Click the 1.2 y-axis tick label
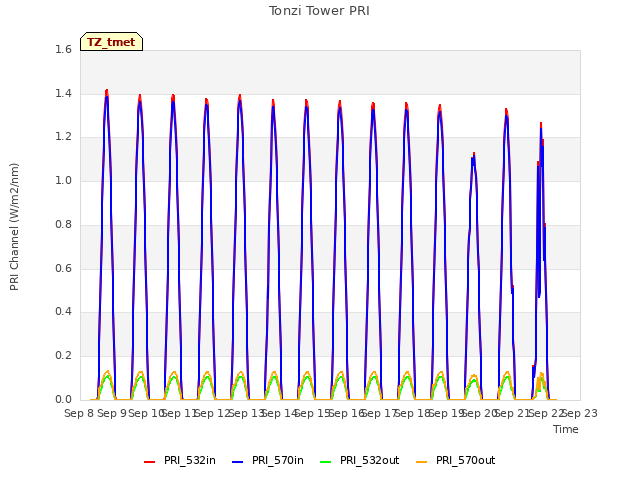This screenshot has height=480, width=640. pyautogui.click(x=63, y=137)
